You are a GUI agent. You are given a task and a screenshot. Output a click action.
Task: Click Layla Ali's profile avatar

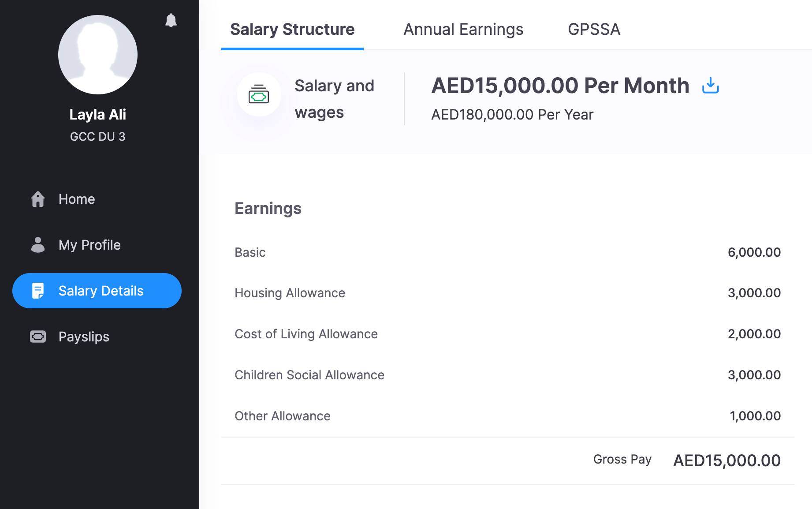pyautogui.click(x=98, y=55)
